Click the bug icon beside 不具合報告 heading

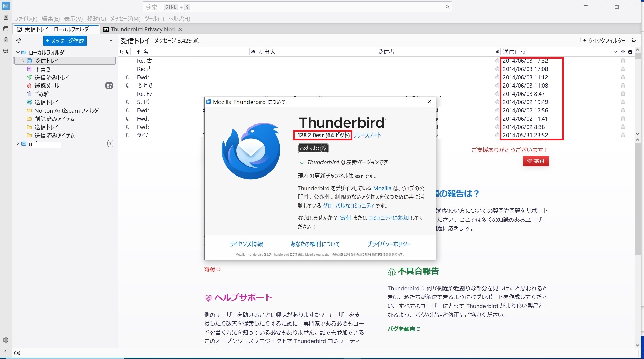pos(391,272)
